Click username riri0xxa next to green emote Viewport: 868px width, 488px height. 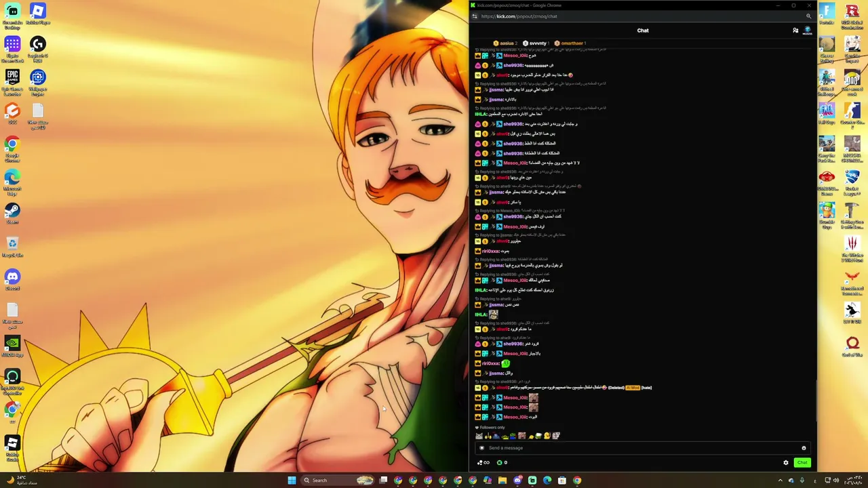pos(491,363)
